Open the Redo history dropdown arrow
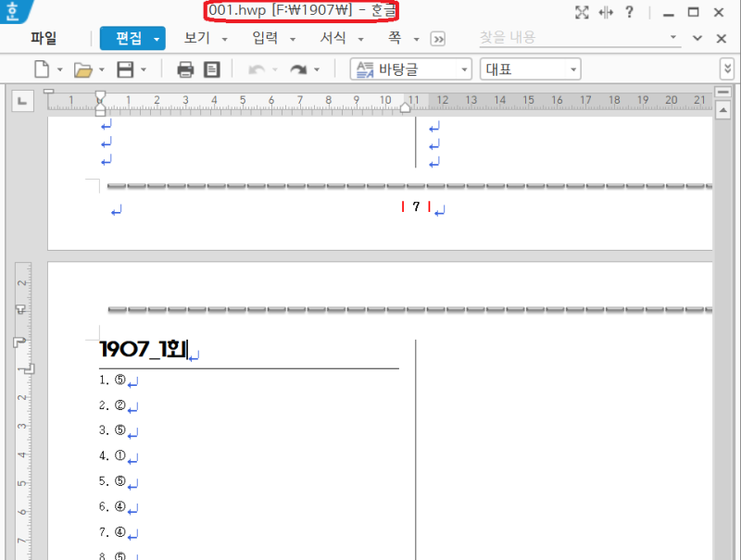 317,69
